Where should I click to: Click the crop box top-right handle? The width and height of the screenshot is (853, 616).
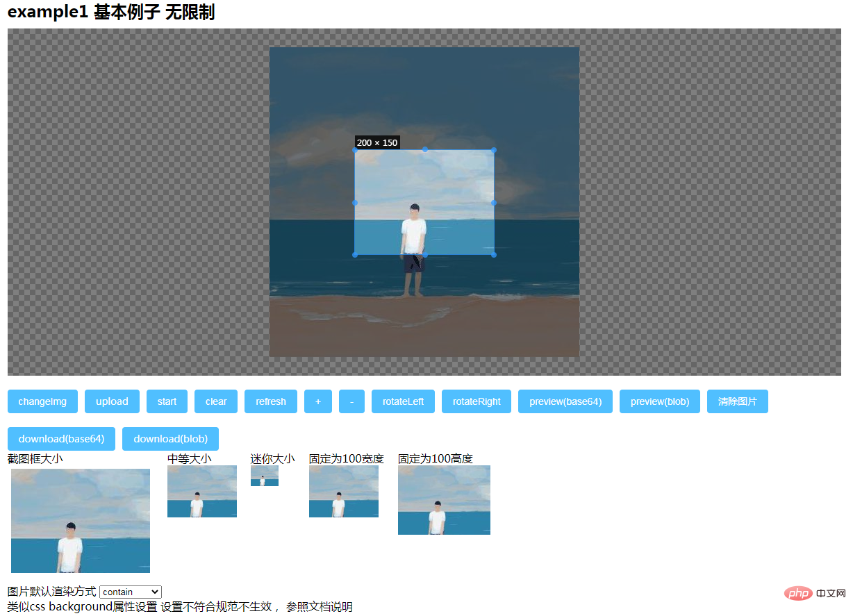[x=494, y=150]
